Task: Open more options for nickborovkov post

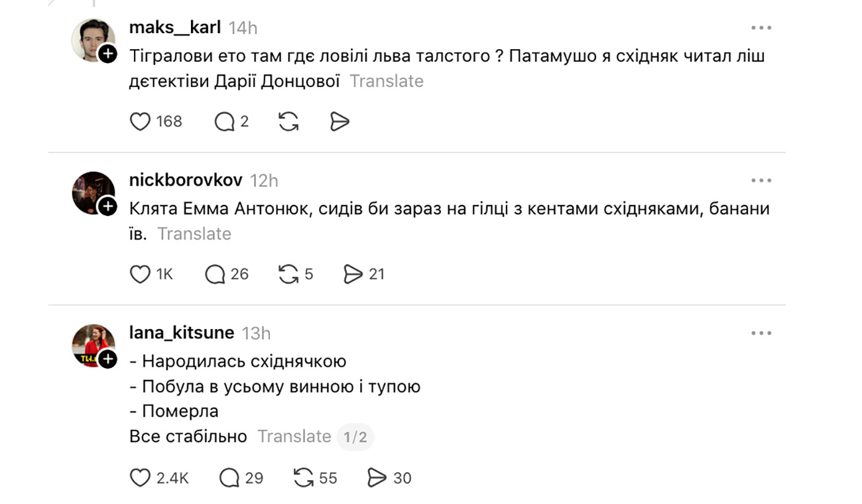Action: point(761,180)
